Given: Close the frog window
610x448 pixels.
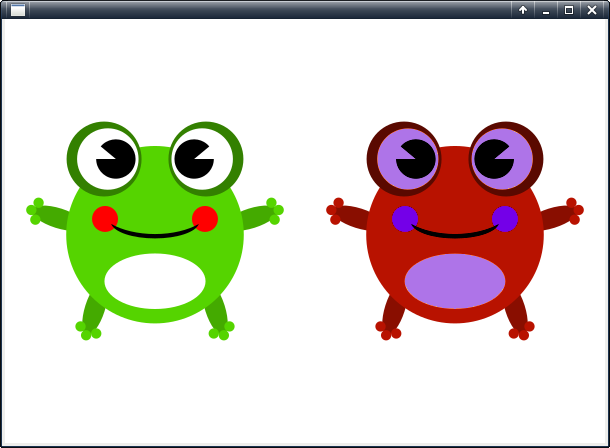Looking at the screenshot, I should tap(592, 10).
